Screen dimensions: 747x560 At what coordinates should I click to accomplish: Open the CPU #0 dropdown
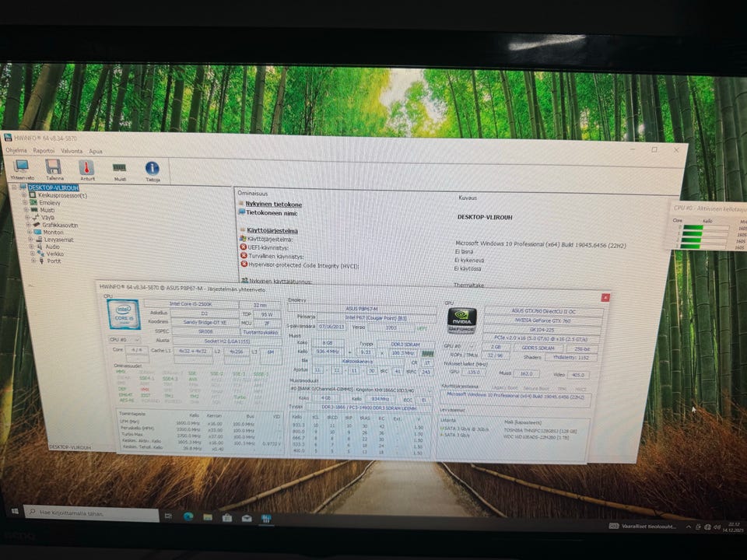124,340
